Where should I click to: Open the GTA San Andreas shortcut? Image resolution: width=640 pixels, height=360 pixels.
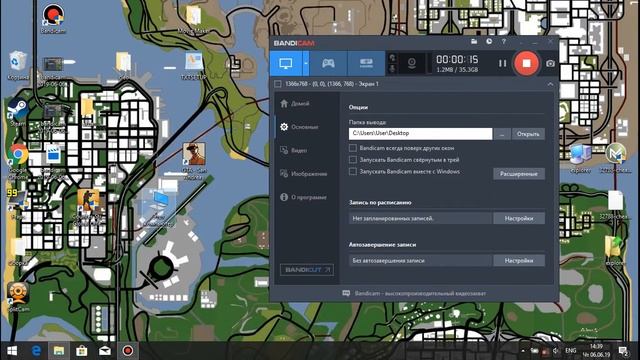pyautogui.click(x=194, y=161)
